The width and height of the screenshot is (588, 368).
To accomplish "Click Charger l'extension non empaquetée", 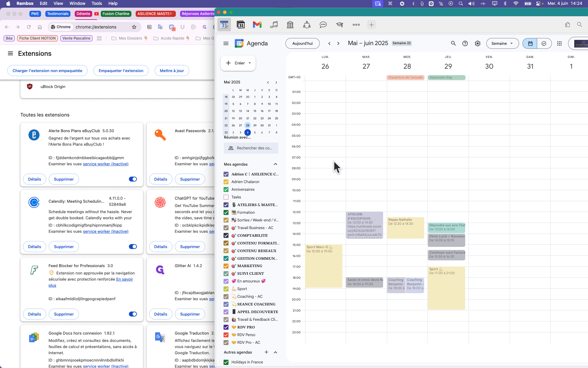I will (47, 71).
